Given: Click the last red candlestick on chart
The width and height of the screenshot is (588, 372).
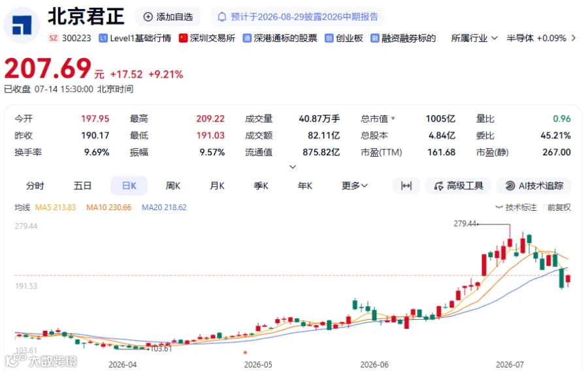Looking at the screenshot, I should pyautogui.click(x=568, y=280).
